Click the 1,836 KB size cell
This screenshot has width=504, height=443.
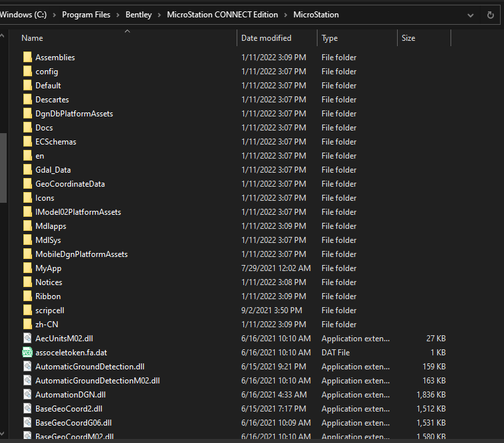pos(431,395)
